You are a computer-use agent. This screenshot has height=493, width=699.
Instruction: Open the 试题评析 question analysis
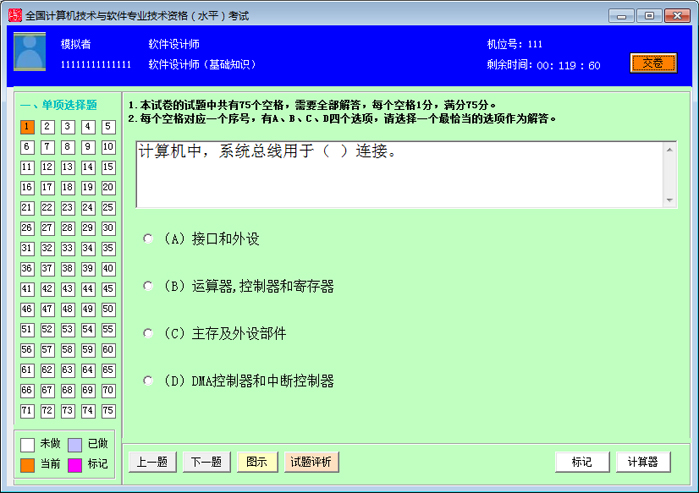[x=312, y=462]
